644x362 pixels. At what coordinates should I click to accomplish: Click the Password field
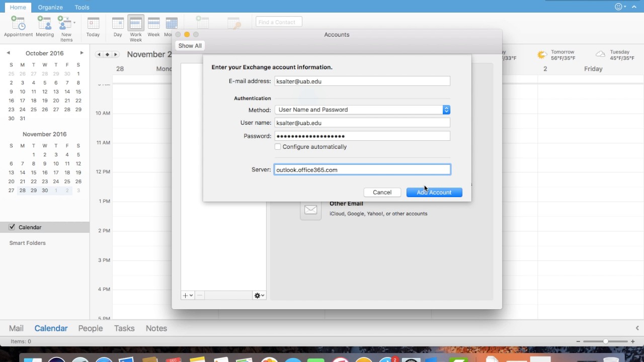click(362, 136)
